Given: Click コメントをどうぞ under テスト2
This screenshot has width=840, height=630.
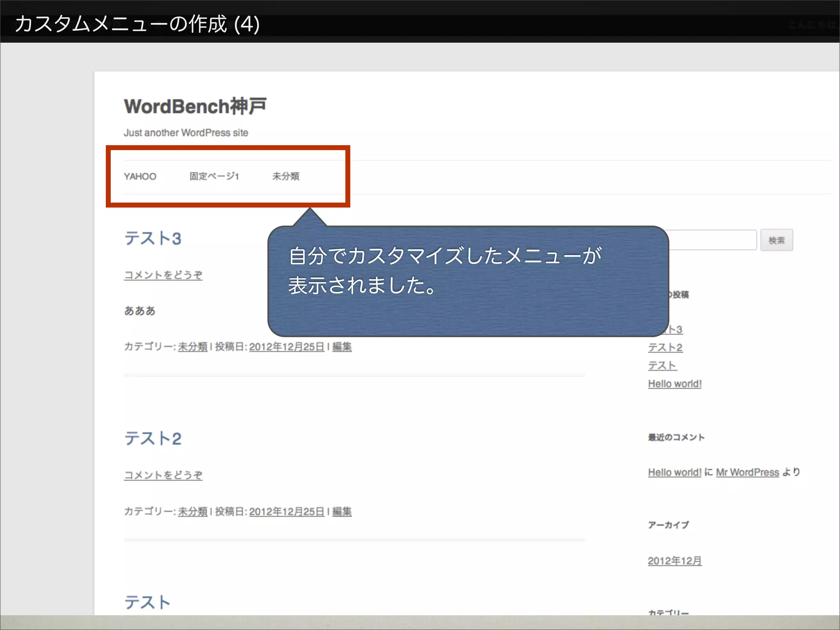Looking at the screenshot, I should 163,475.
